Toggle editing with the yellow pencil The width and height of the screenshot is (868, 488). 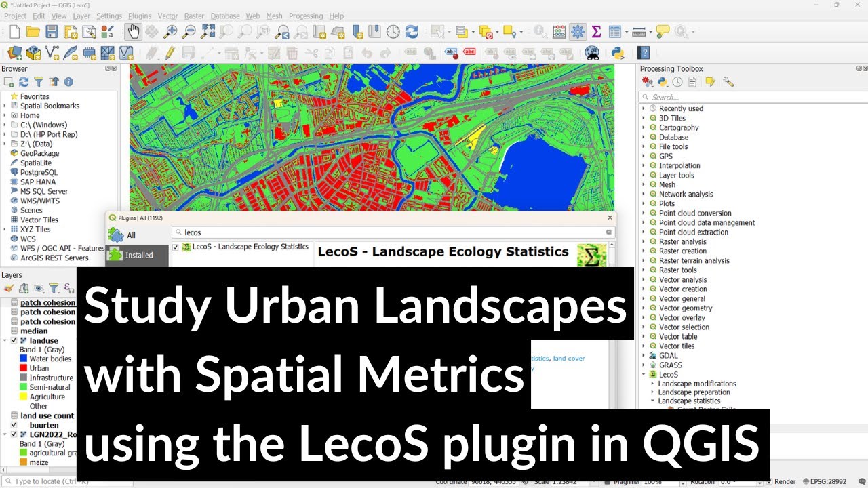click(170, 53)
